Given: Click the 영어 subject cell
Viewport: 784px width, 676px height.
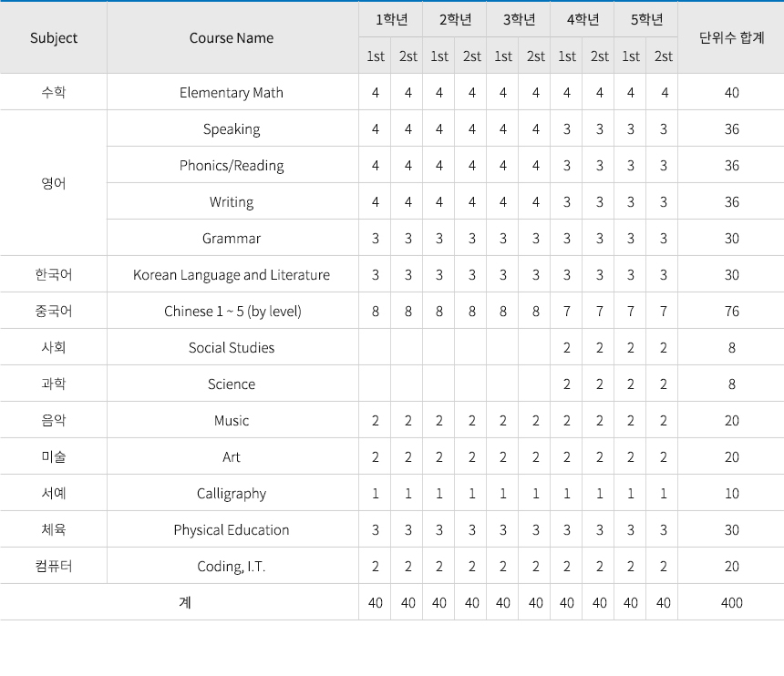Looking at the screenshot, I should [54, 183].
